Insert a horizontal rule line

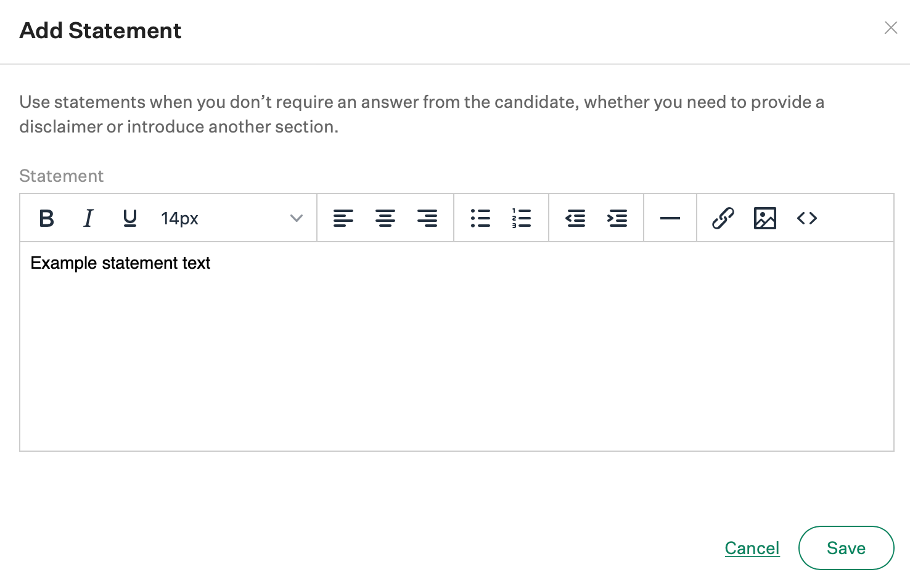point(670,218)
